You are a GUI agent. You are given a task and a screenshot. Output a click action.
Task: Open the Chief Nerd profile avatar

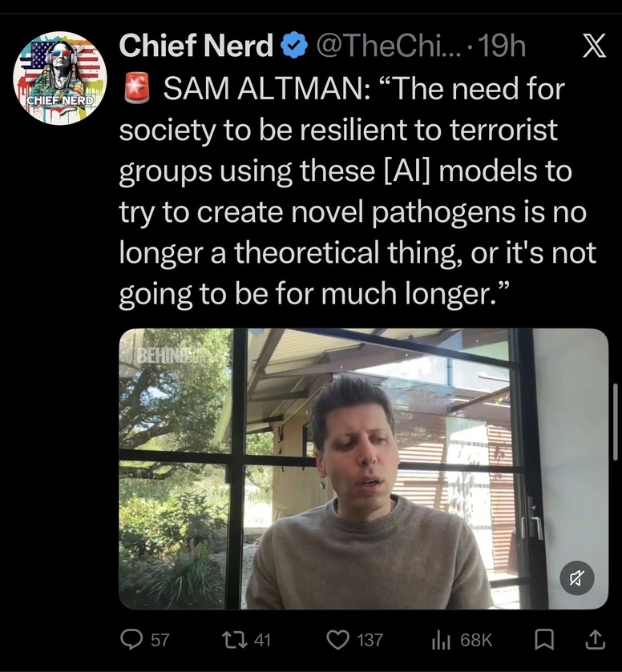tap(60, 78)
